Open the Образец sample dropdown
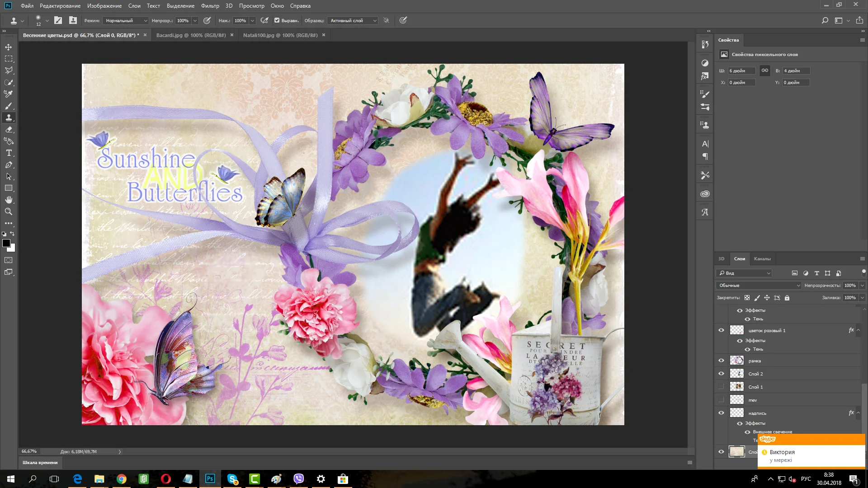This screenshot has height=488, width=868. 353,20
